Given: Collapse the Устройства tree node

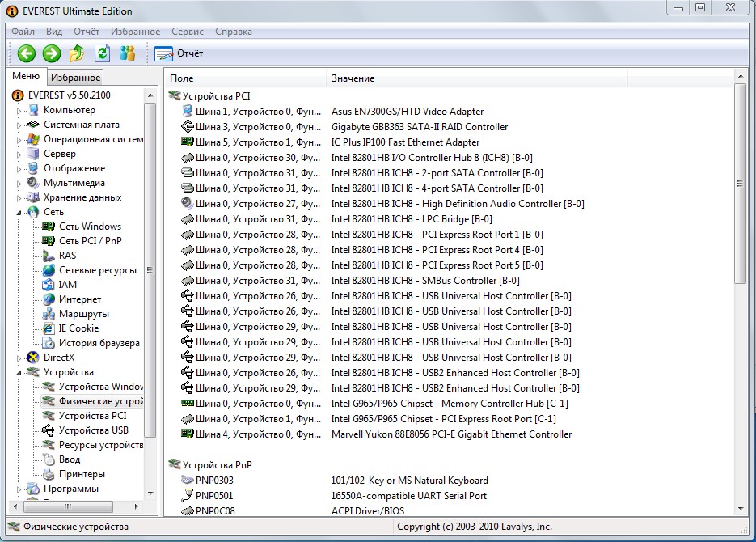Looking at the screenshot, I should coord(19,372).
